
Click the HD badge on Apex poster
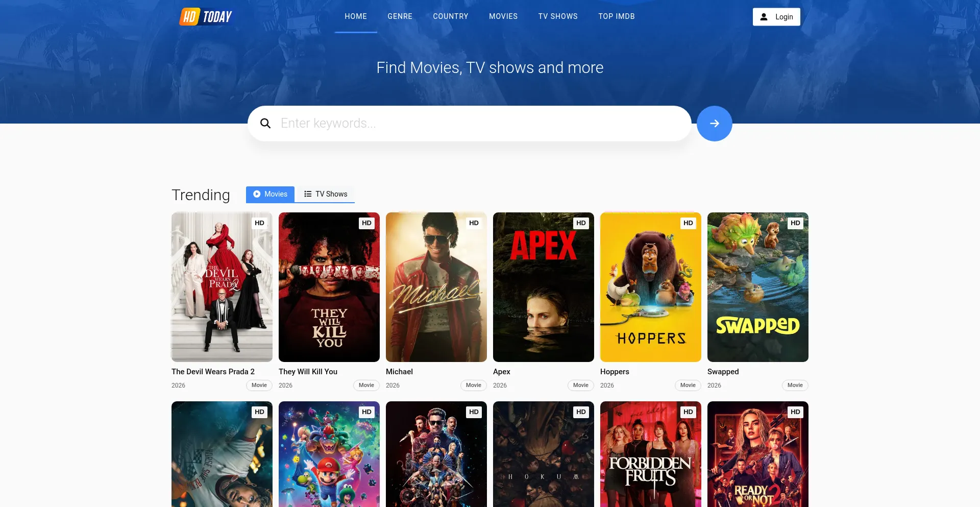pyautogui.click(x=581, y=223)
